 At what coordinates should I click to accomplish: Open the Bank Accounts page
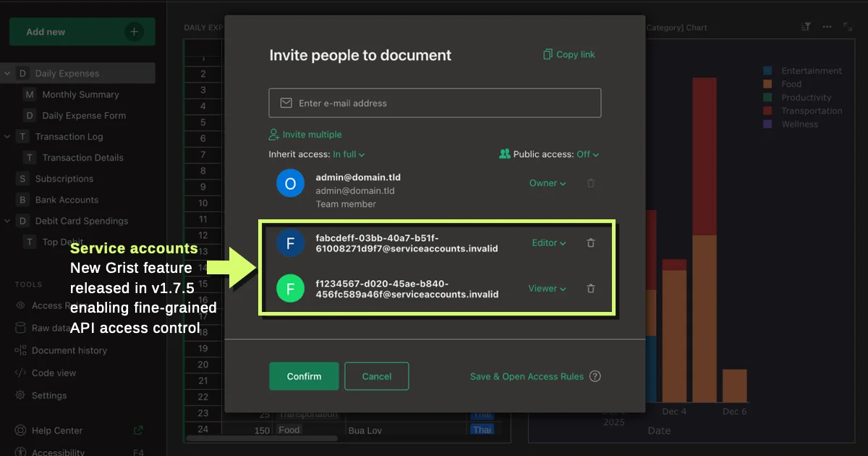67,200
